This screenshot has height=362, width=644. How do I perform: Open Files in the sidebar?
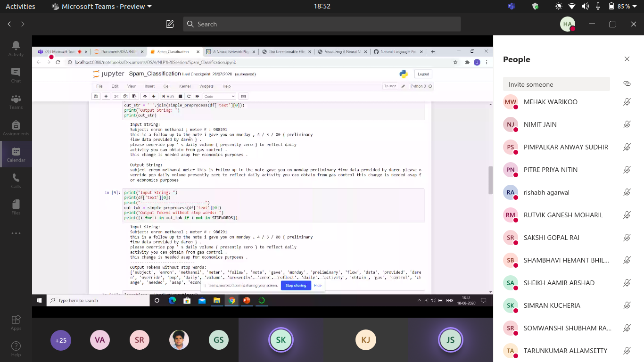(x=16, y=207)
